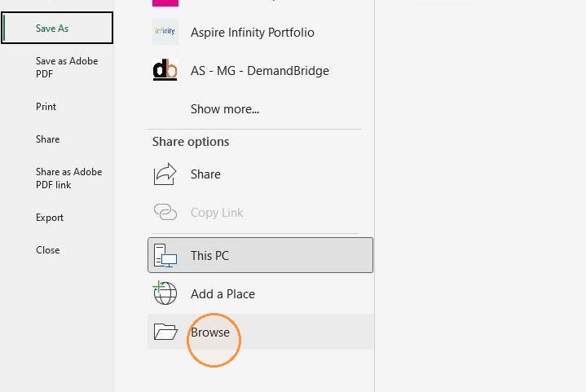Open the Export page
Viewport: 586px width, 392px height.
click(50, 218)
